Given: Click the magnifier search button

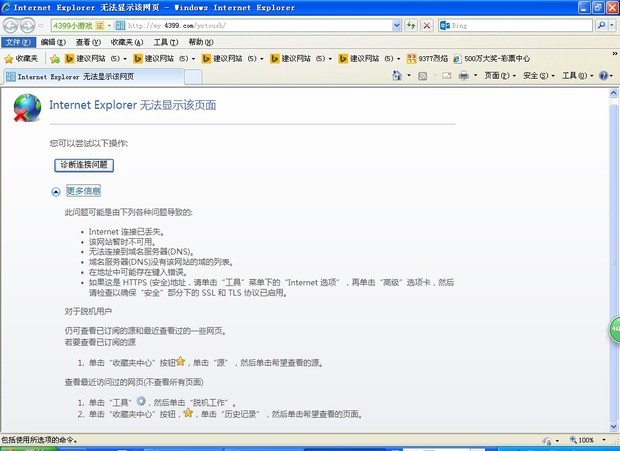Looking at the screenshot, I should [601, 26].
